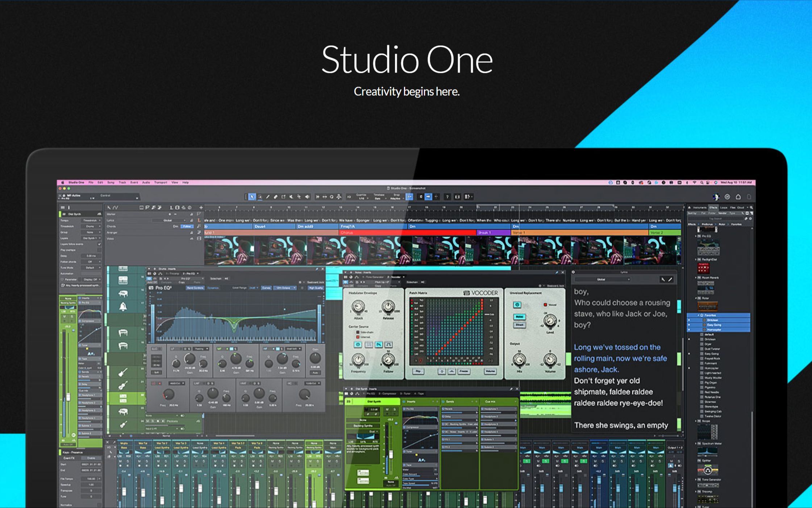Click the search magnifier in the browser

tap(751, 208)
